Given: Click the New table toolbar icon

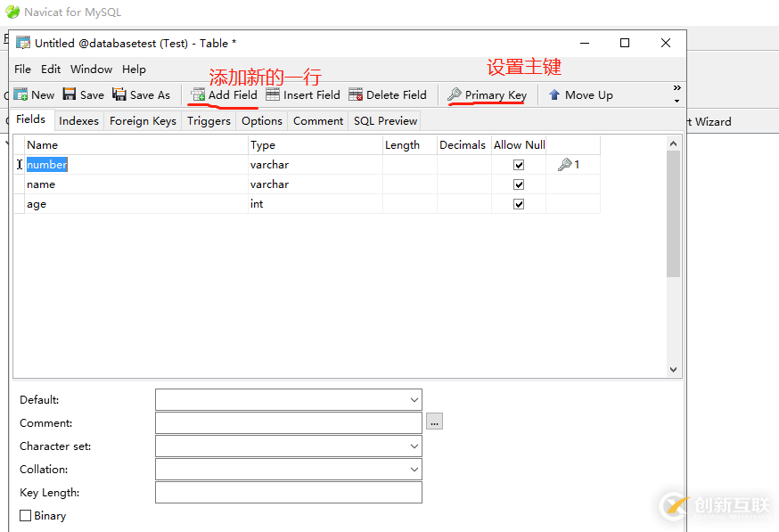Looking at the screenshot, I should pos(20,94).
